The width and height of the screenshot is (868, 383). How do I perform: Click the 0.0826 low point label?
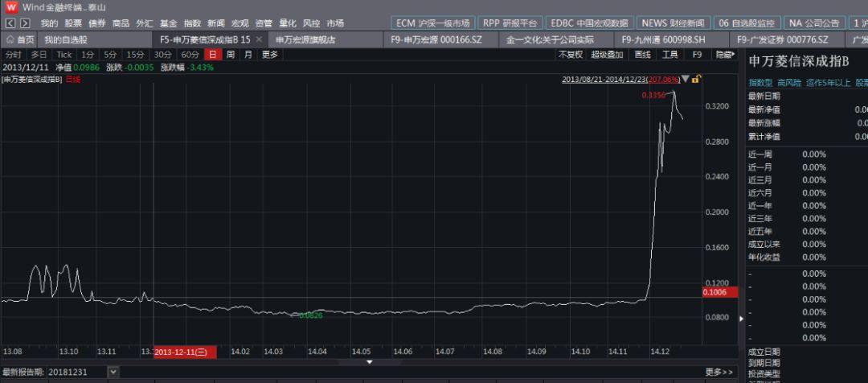point(310,315)
